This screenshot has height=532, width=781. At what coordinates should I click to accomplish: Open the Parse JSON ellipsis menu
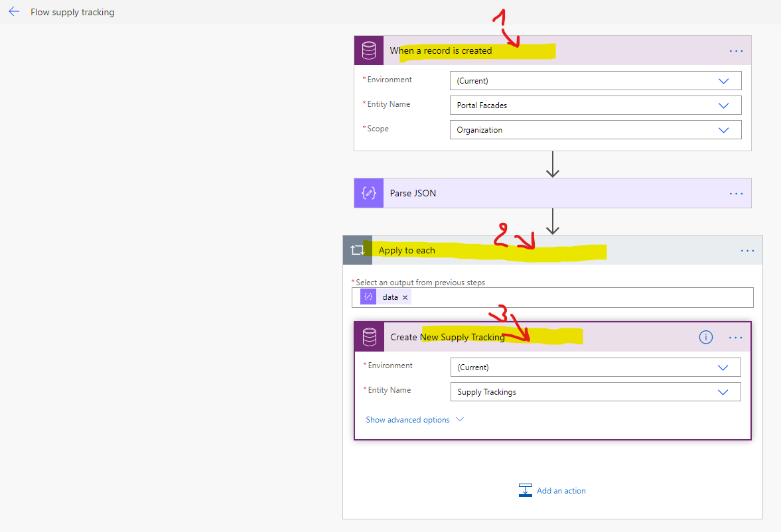(735, 193)
